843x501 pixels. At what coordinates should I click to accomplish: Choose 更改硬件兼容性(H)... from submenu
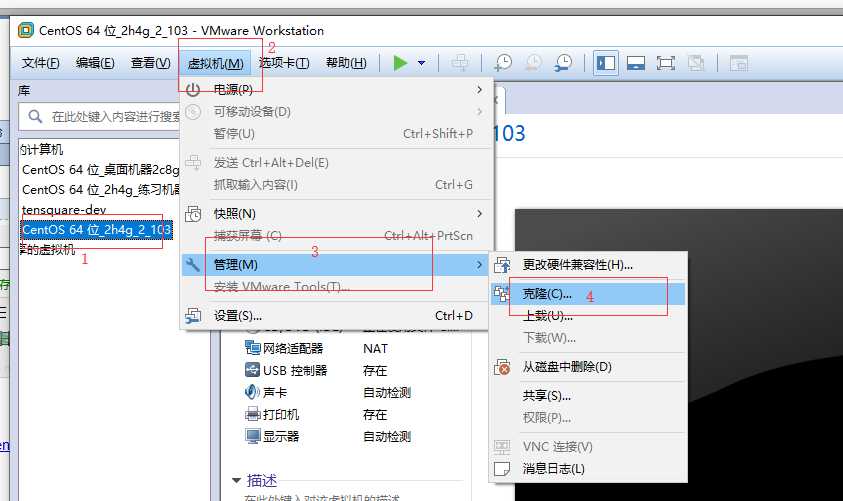tap(588, 264)
